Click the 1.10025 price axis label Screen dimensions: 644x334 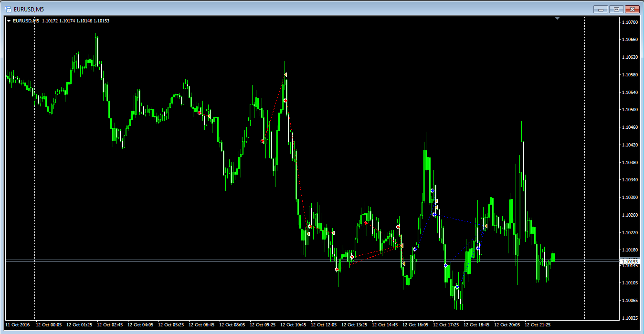point(630,318)
